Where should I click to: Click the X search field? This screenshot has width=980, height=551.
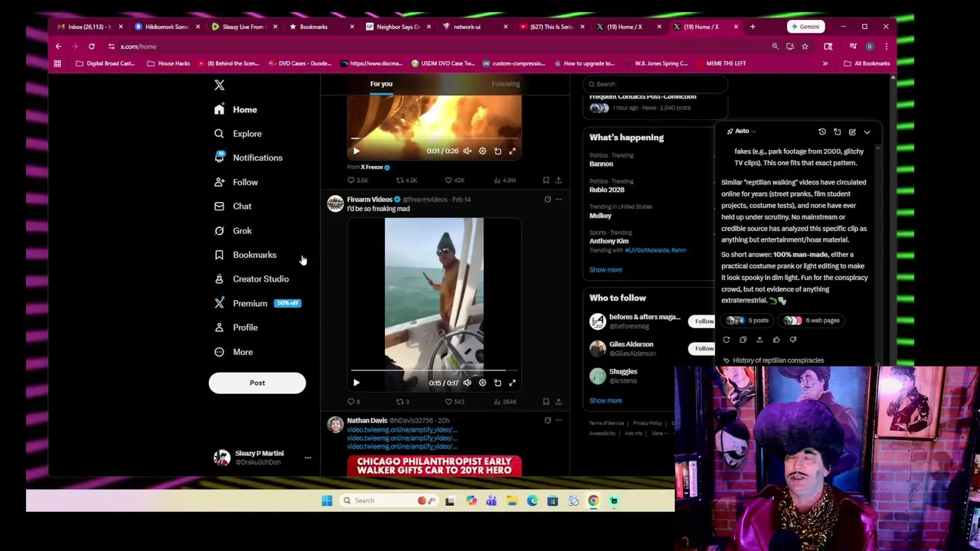pyautogui.click(x=655, y=84)
